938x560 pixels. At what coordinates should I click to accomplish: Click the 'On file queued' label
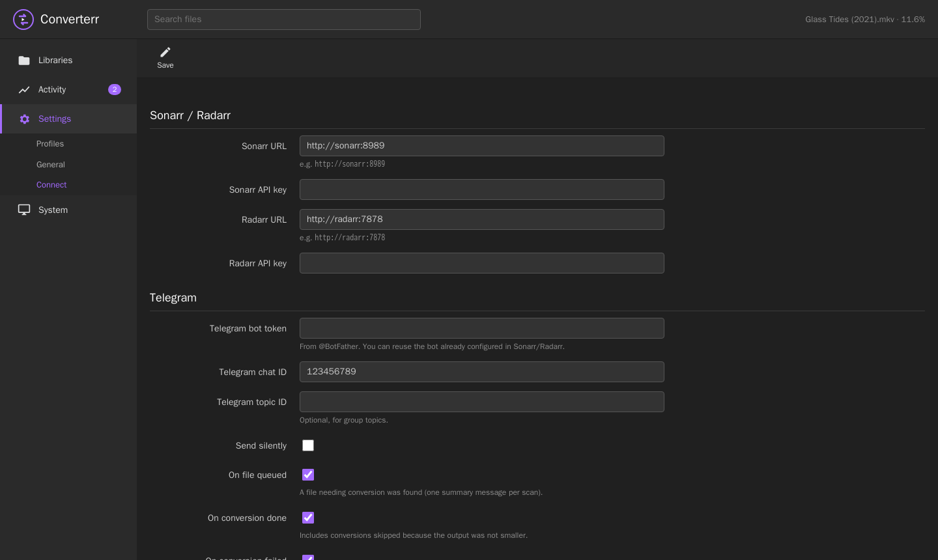click(x=257, y=475)
